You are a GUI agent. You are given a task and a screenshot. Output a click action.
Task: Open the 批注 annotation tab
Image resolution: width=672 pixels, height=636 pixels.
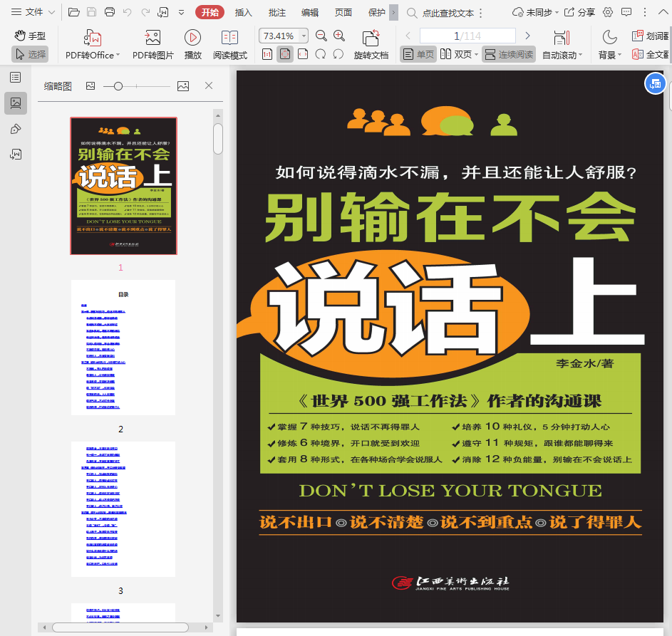pos(276,12)
